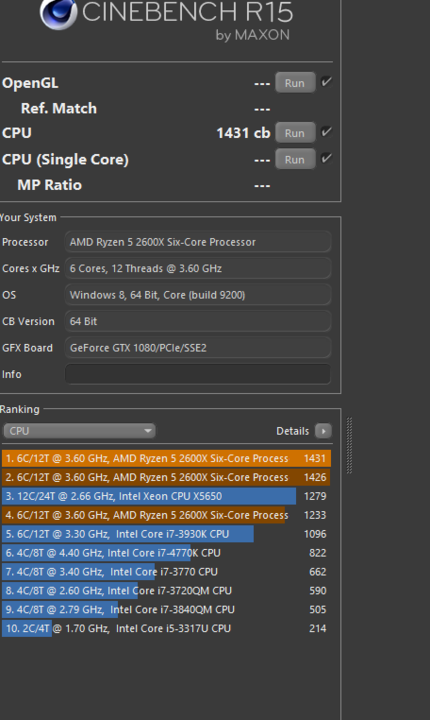Select the Intel Xeon X5650 ranking entry

pos(166,496)
